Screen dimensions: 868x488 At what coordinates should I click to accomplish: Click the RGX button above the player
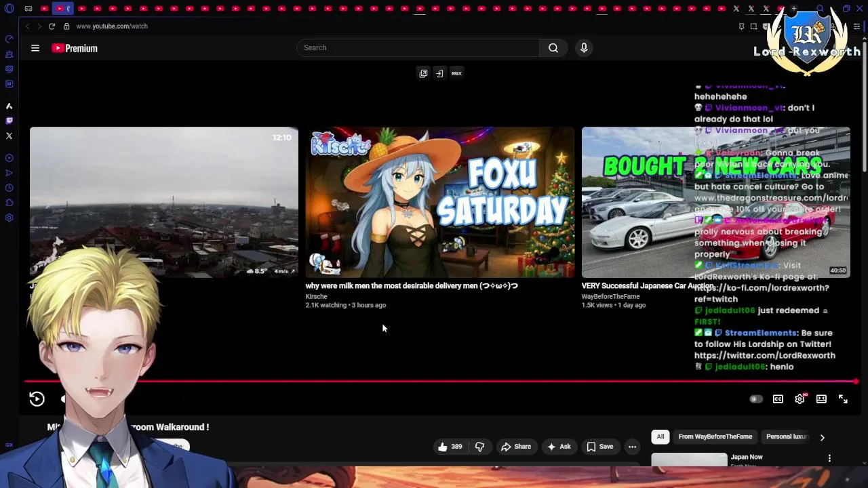(x=456, y=73)
